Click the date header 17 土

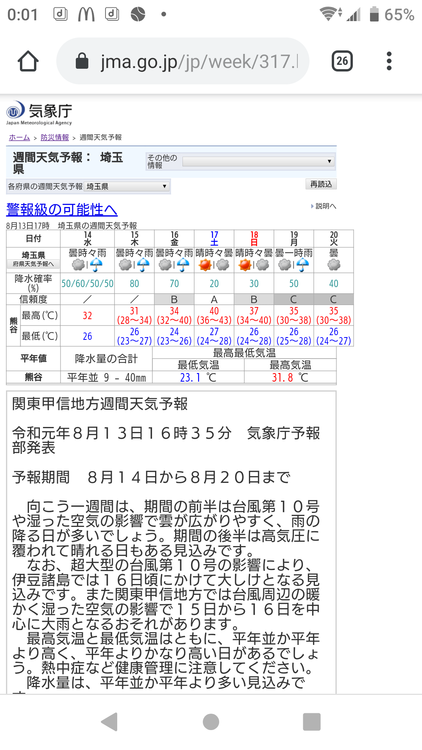pos(214,238)
